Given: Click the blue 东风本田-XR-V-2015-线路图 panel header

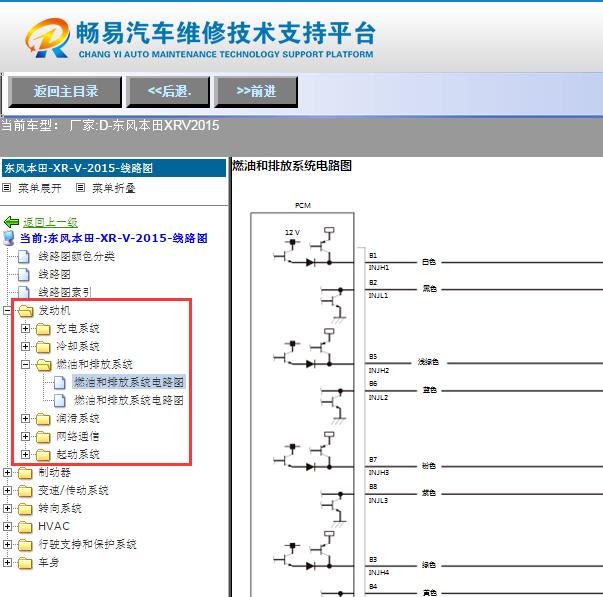Looking at the screenshot, I should 114,168.
